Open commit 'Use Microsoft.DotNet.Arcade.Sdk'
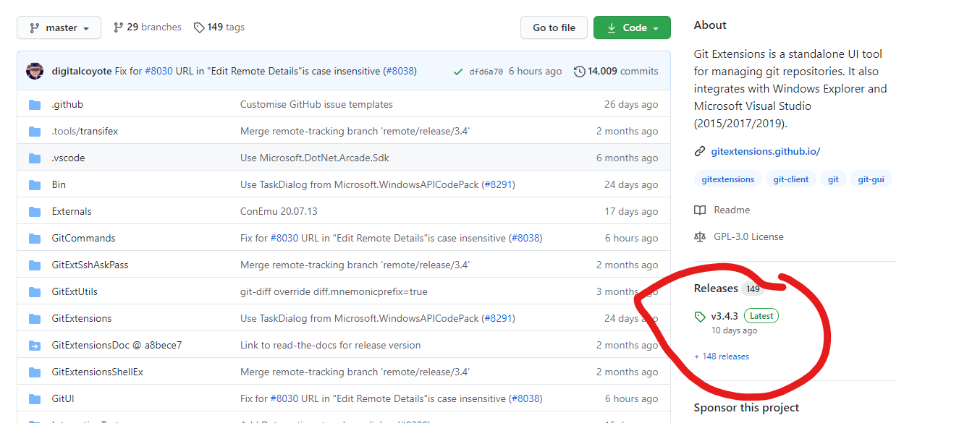The height and width of the screenshot is (423, 980). (315, 158)
